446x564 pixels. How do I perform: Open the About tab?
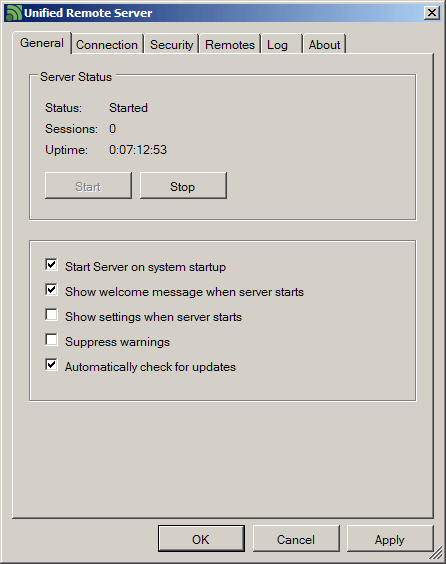pyautogui.click(x=324, y=45)
